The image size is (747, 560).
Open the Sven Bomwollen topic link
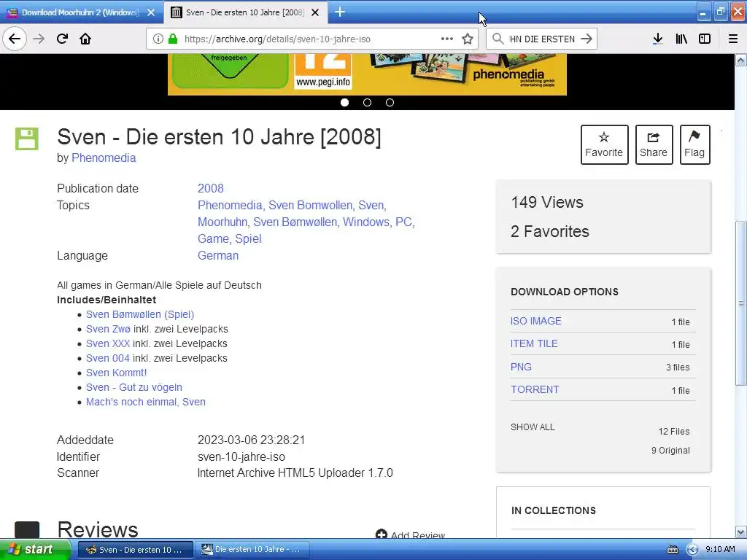[x=310, y=205]
